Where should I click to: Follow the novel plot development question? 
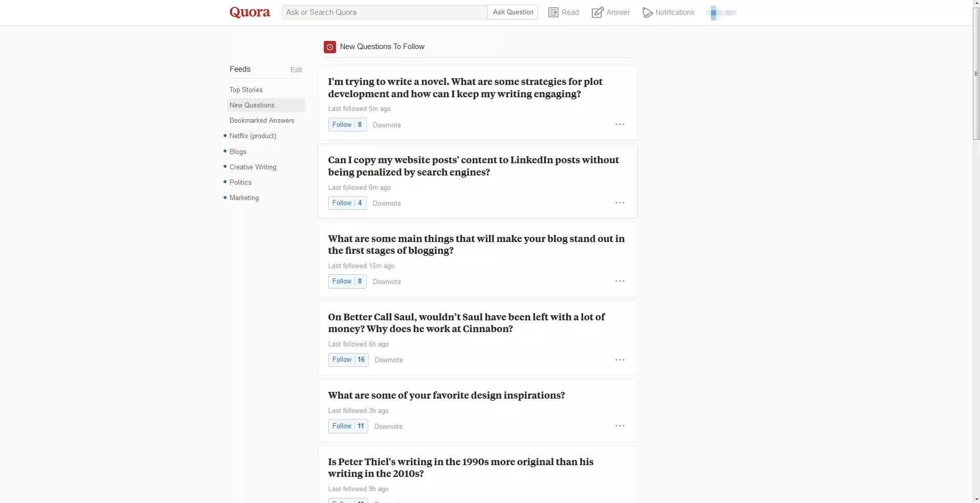pyautogui.click(x=342, y=125)
